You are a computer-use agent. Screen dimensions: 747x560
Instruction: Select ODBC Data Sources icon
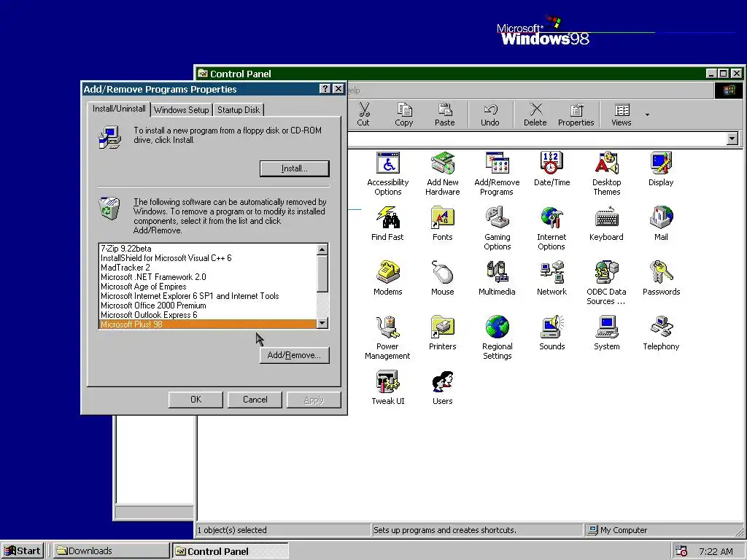(606, 282)
